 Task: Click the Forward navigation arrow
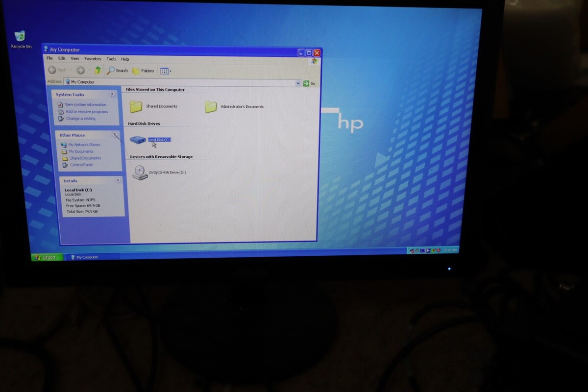(x=80, y=71)
